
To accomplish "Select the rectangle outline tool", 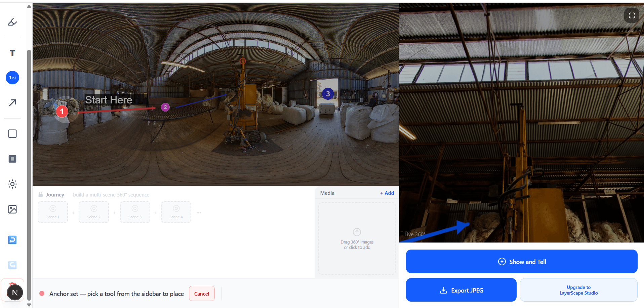I will coord(12,133).
